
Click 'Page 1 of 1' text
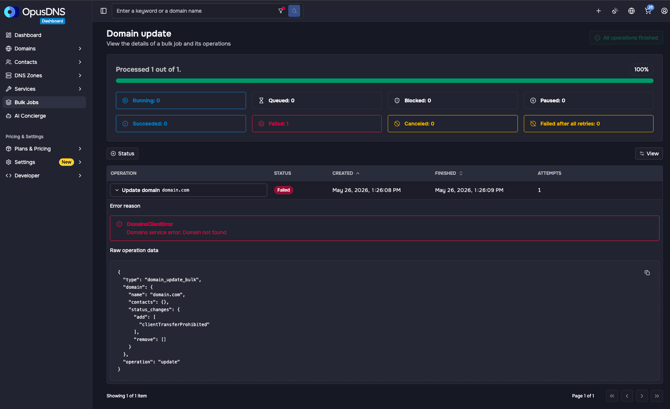[583, 396]
